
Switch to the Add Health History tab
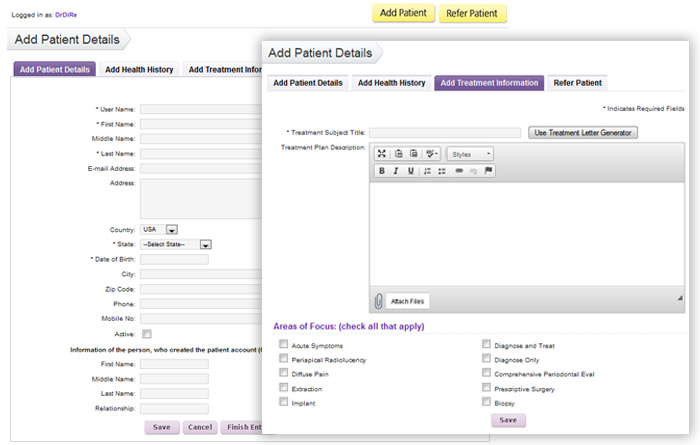(391, 83)
